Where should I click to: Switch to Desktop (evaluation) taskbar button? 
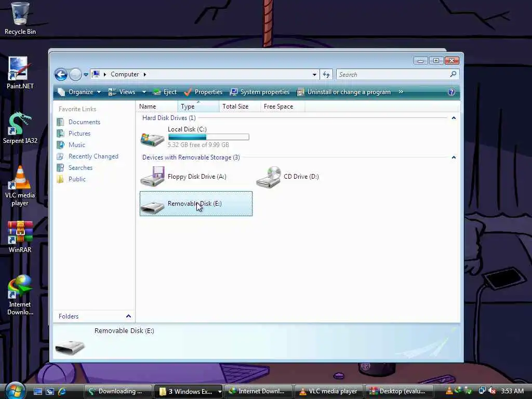pyautogui.click(x=400, y=391)
